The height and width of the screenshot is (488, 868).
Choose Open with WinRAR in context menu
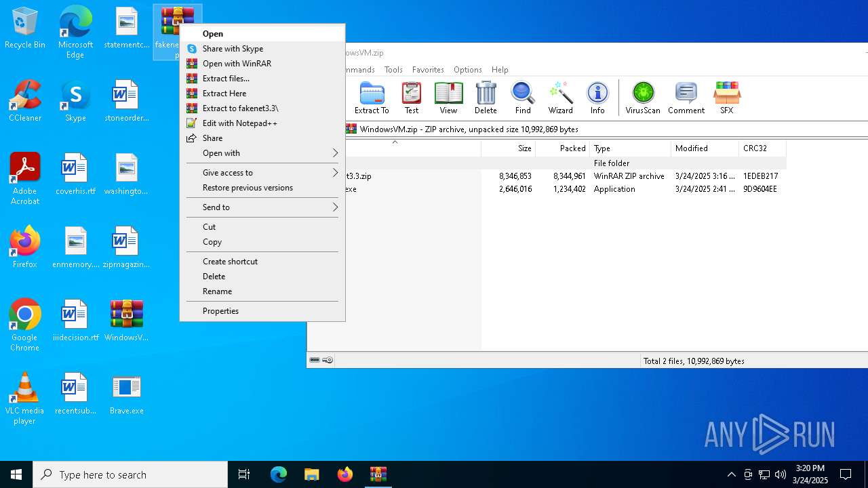click(x=262, y=64)
